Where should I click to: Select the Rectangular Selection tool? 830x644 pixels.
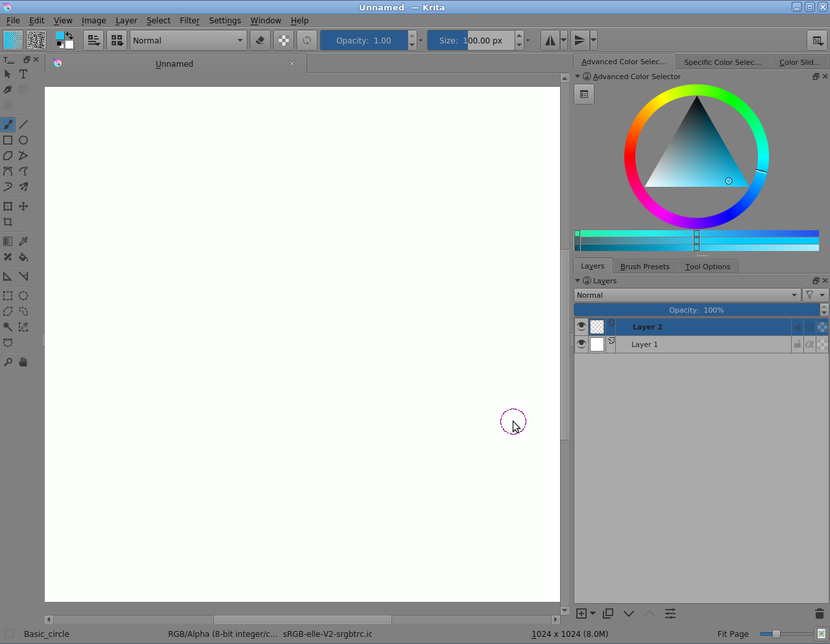point(8,296)
